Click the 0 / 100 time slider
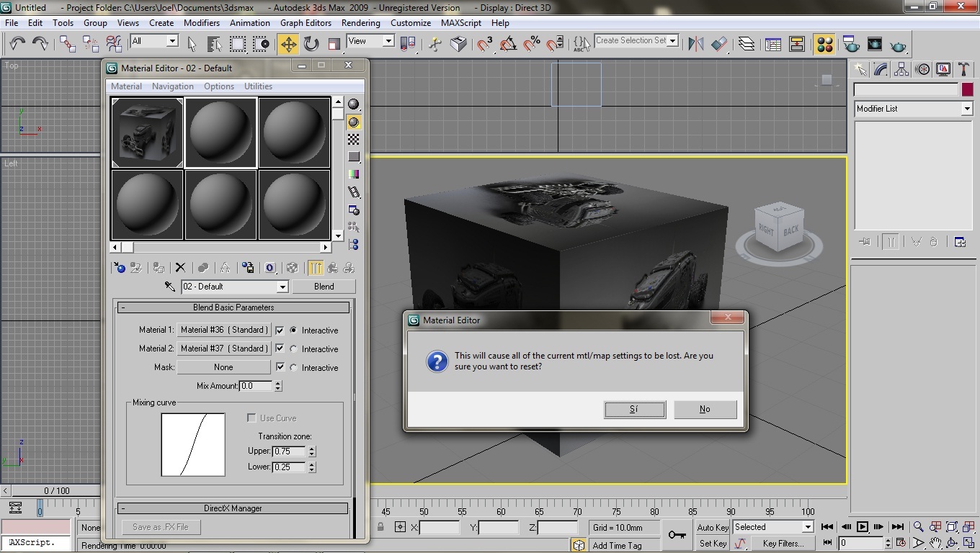The image size is (980, 553). (x=57, y=490)
